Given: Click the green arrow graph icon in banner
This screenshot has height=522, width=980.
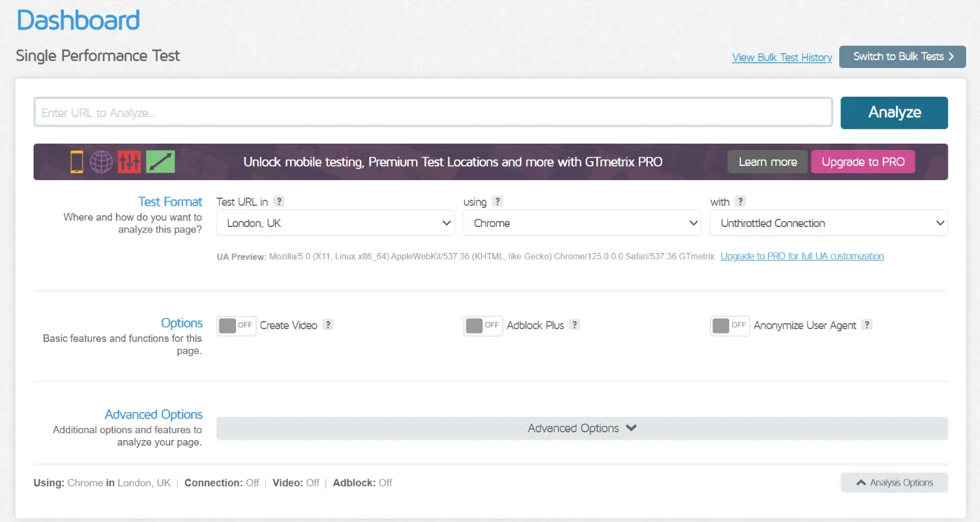Looking at the screenshot, I should tap(160, 162).
